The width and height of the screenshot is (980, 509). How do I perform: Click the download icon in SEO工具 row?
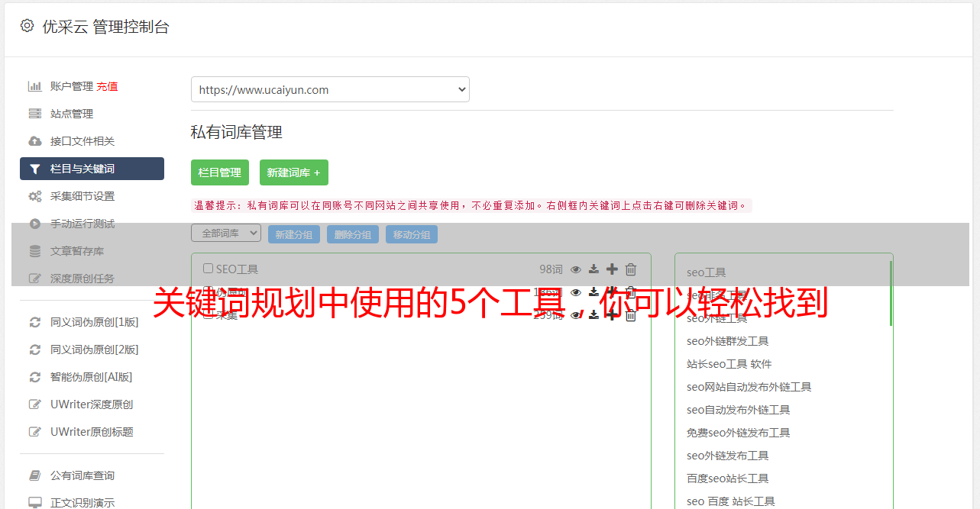pos(593,269)
